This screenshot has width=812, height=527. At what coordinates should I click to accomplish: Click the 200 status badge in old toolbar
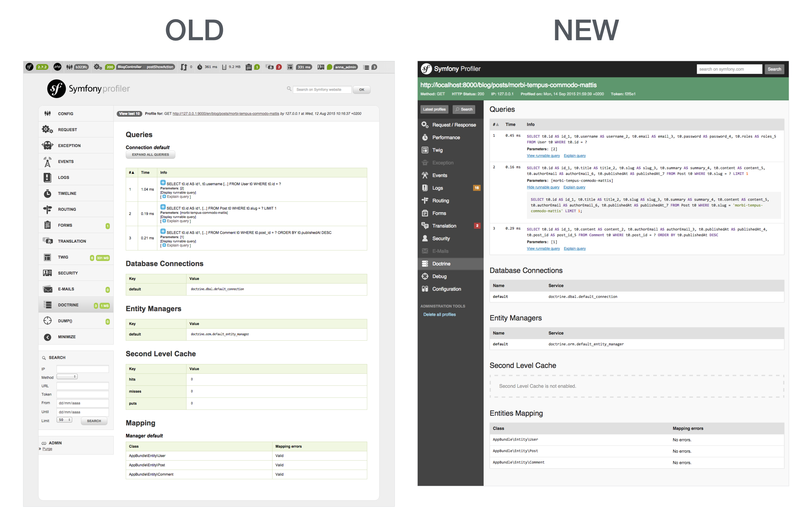pos(109,67)
